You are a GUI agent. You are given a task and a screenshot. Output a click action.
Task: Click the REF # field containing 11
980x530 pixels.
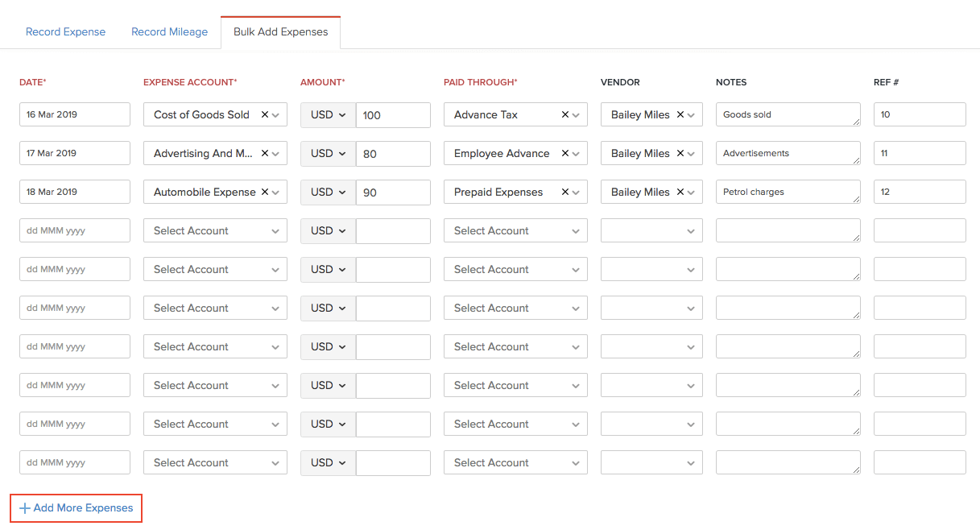pos(919,153)
